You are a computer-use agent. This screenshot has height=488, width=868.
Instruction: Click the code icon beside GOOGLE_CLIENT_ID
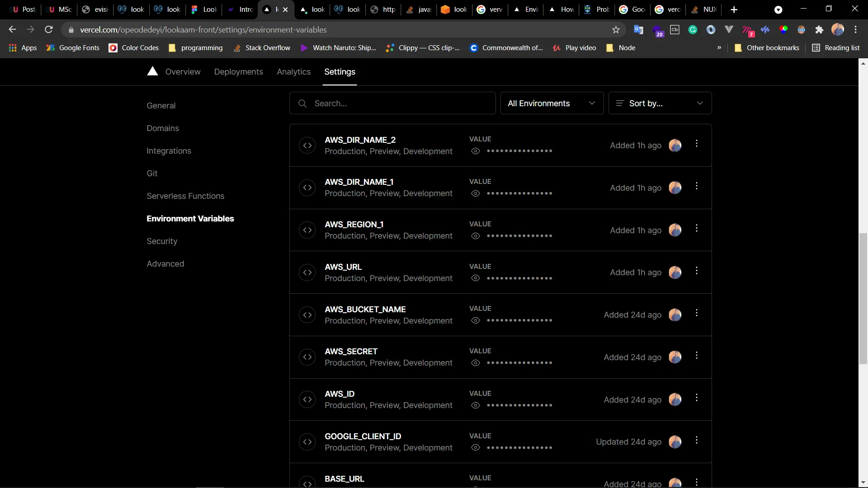307,442
